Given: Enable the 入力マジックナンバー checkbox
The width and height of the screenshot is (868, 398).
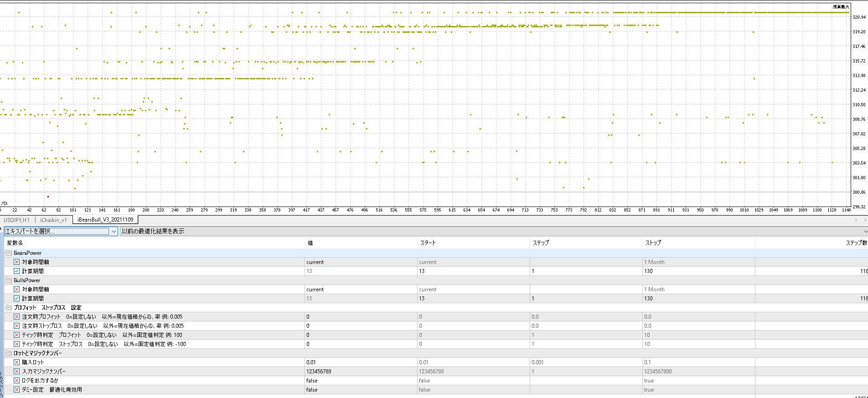Looking at the screenshot, I should pos(16,372).
